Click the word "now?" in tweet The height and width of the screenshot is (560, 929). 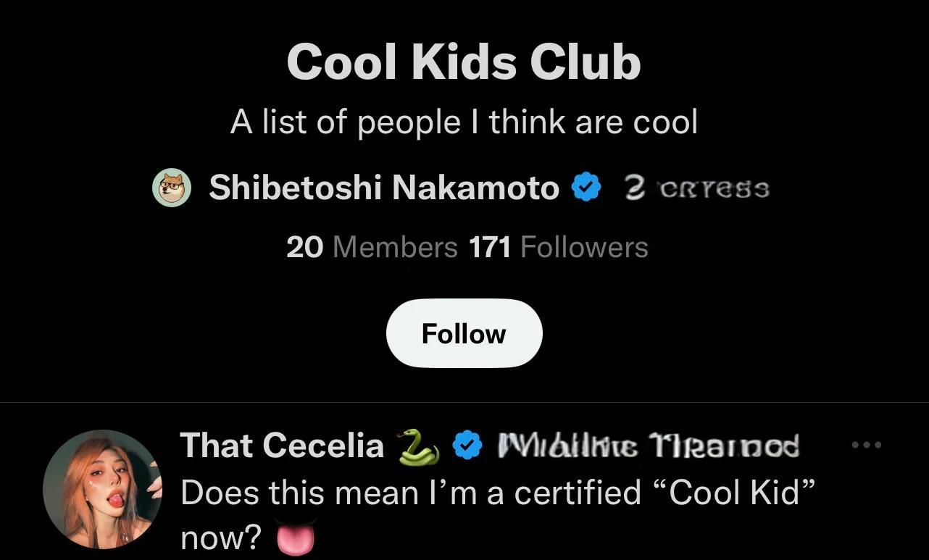tap(221, 538)
